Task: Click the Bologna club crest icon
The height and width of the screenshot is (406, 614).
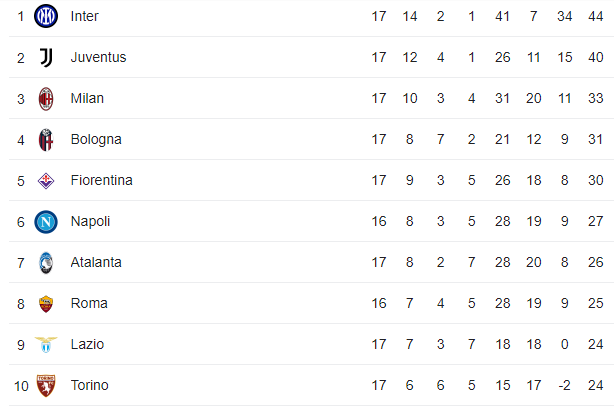Action: (x=46, y=140)
